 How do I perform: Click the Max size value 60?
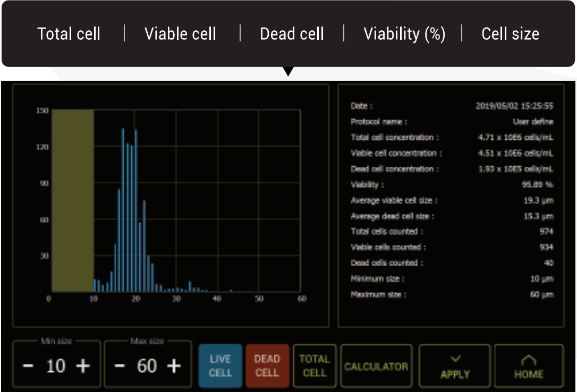(147, 366)
